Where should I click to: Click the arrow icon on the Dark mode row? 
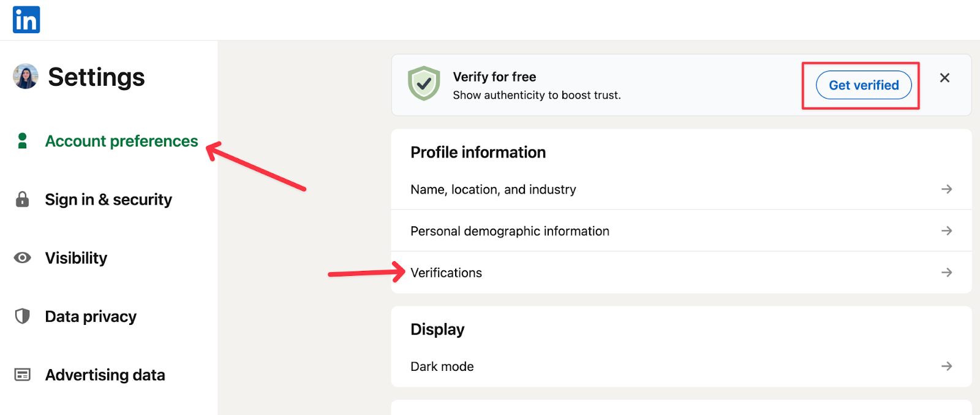pyautogui.click(x=946, y=366)
